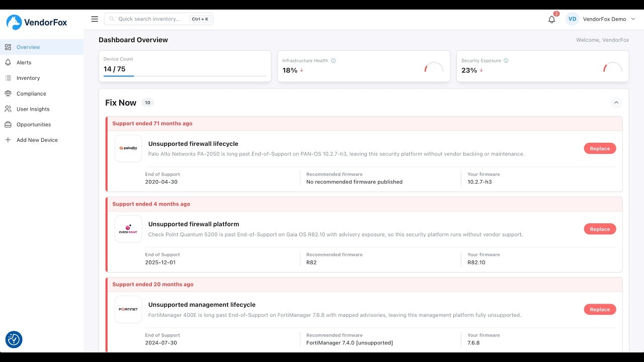644x362 pixels.
Task: Click your firmware value R82.10
Action: coord(476,262)
